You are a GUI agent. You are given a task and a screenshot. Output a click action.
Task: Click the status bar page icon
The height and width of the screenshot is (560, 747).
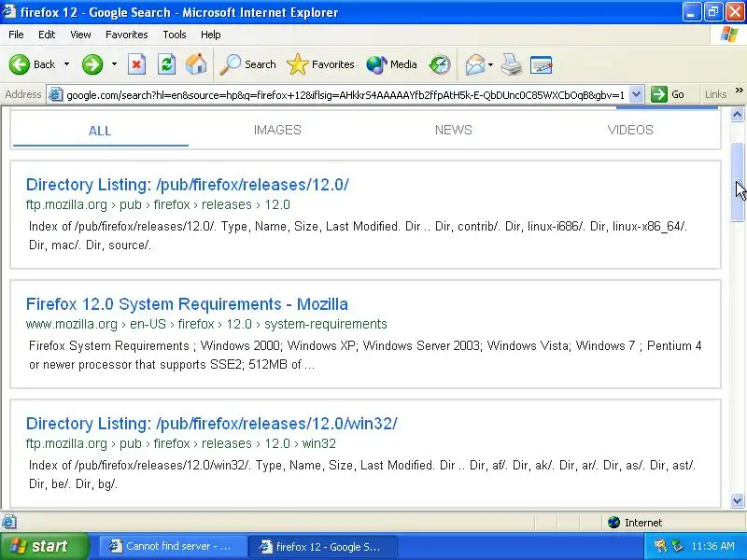[9, 522]
